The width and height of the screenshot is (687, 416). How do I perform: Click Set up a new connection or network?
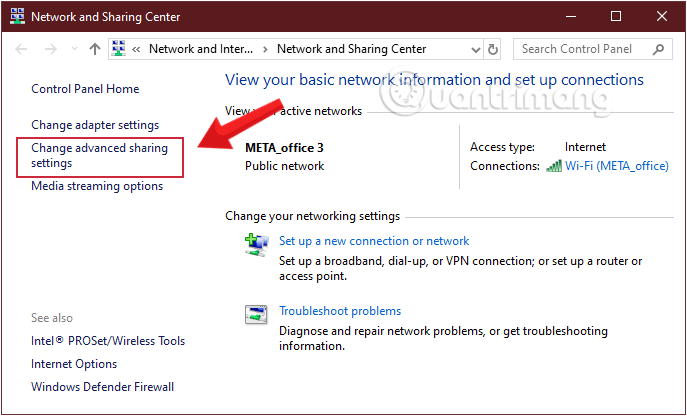[x=374, y=241]
